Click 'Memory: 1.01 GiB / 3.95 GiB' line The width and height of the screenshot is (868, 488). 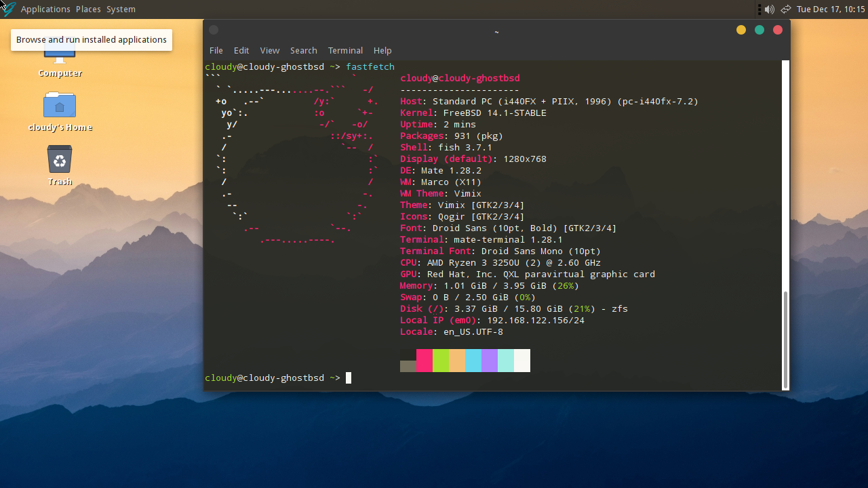click(x=490, y=285)
